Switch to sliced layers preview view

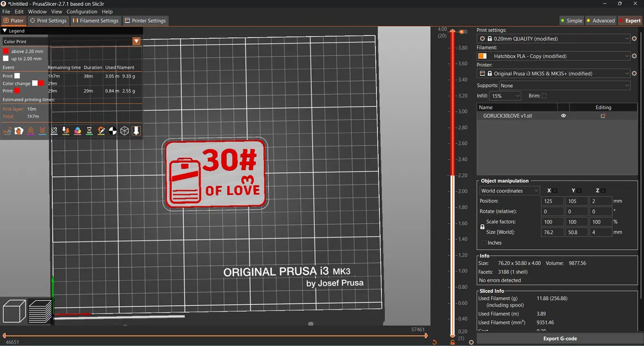pyautogui.click(x=40, y=311)
